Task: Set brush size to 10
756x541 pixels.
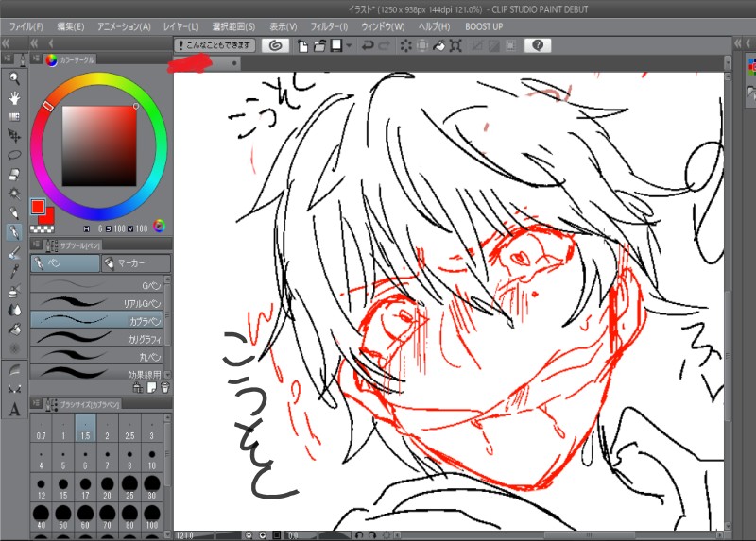Action: click(x=152, y=458)
